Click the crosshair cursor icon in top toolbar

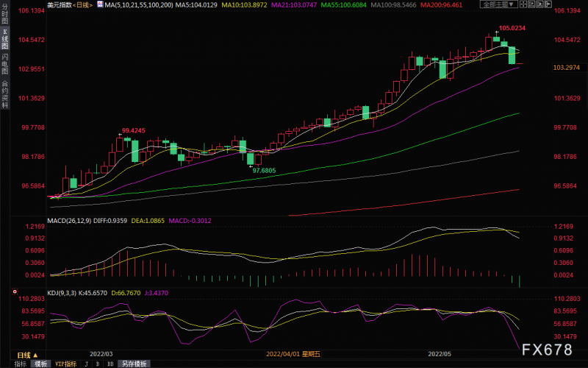pos(523,4)
